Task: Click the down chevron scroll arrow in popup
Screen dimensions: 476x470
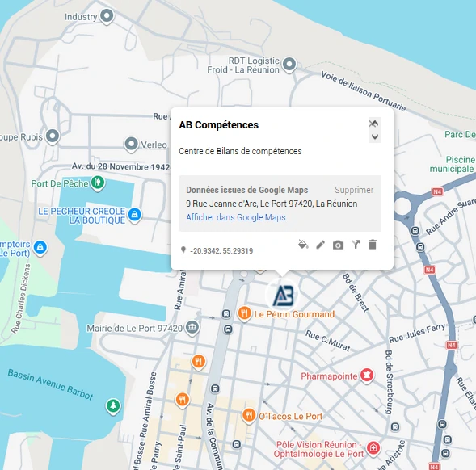Action: tap(375, 136)
